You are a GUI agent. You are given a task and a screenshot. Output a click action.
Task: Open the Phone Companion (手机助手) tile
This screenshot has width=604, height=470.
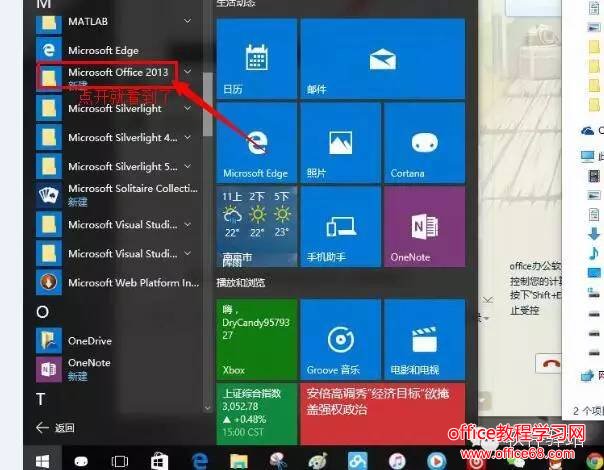point(341,227)
